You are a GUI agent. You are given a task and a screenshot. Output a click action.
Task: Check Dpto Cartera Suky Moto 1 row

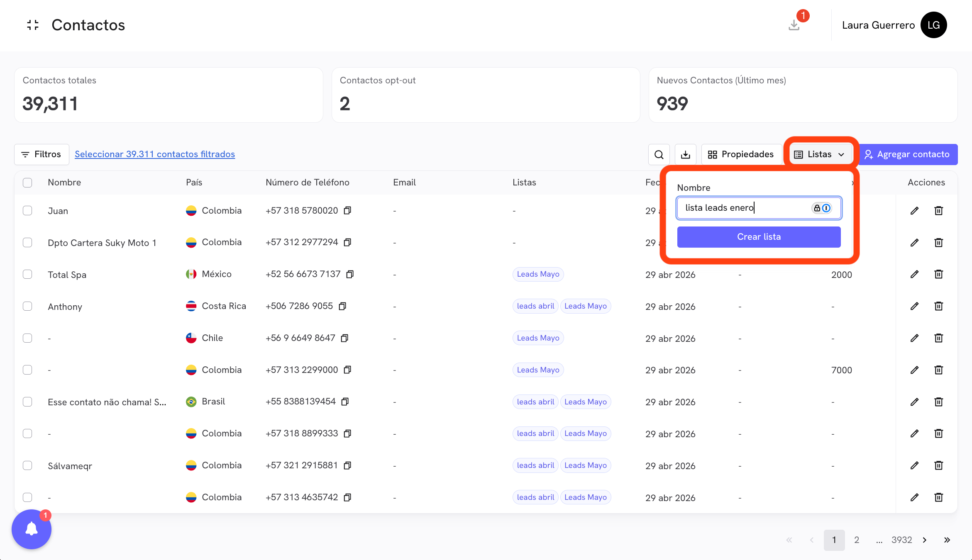[x=27, y=243]
